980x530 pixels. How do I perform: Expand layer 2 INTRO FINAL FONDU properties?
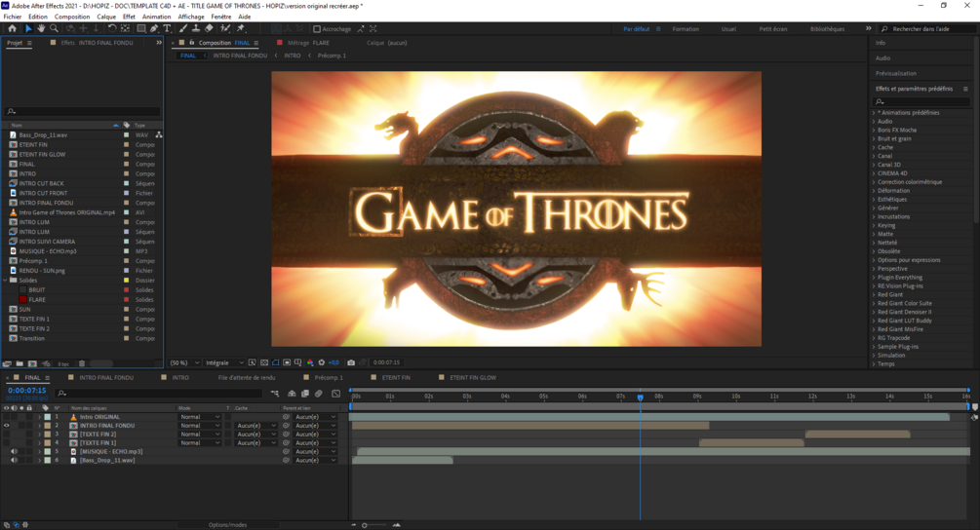pos(39,426)
